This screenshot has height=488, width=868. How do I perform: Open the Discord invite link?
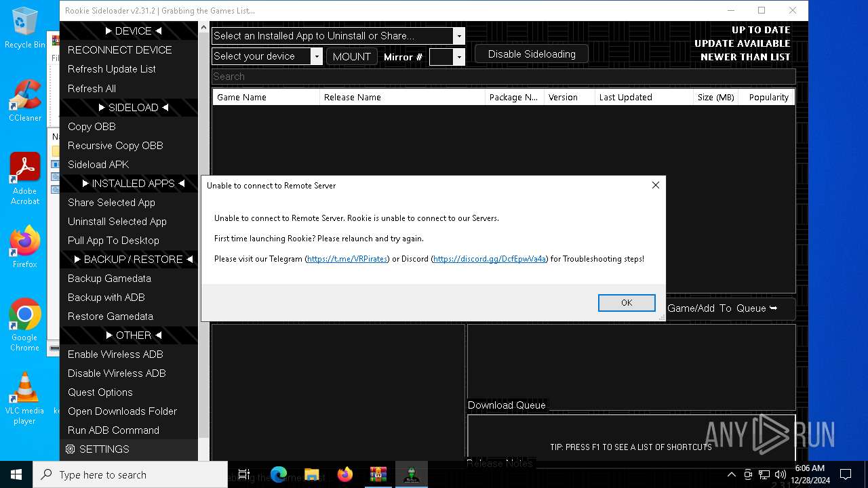coord(490,259)
